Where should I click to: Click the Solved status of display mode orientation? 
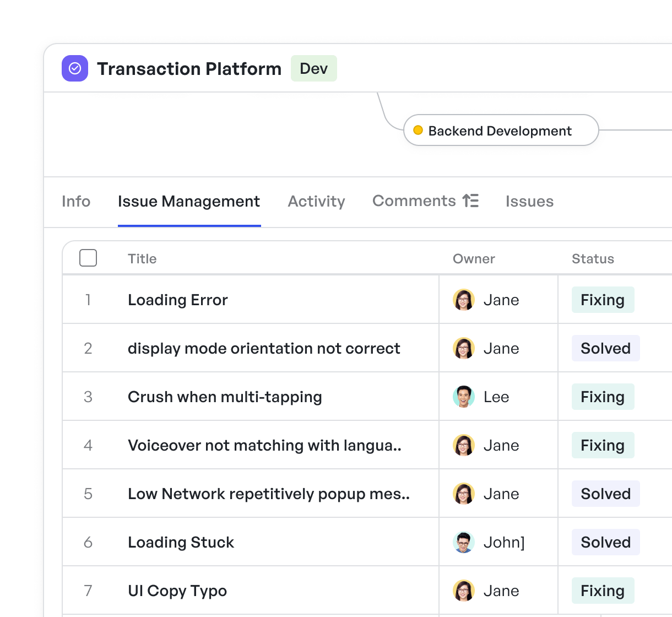point(606,348)
